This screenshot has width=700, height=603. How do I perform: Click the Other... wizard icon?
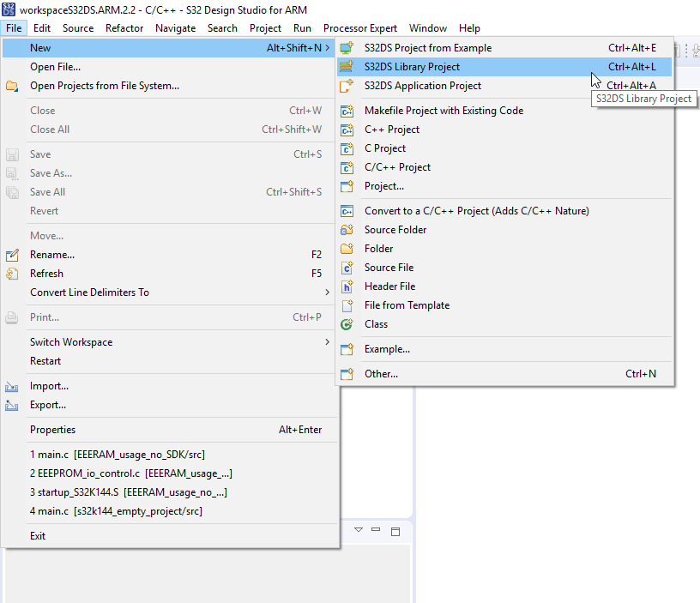pyautogui.click(x=347, y=374)
